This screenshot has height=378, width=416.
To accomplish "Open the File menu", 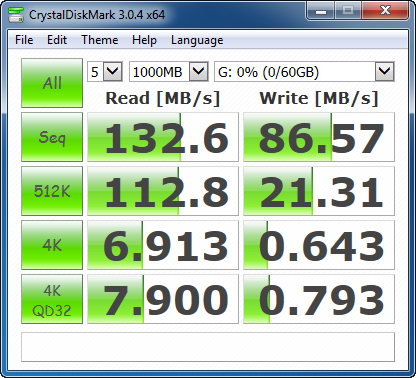I will (x=24, y=40).
